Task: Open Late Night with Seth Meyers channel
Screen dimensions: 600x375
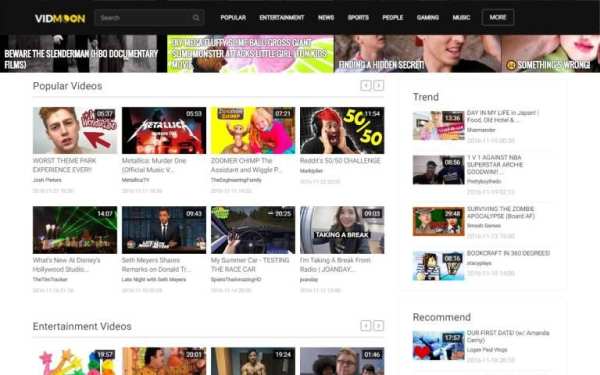Action: click(x=154, y=279)
